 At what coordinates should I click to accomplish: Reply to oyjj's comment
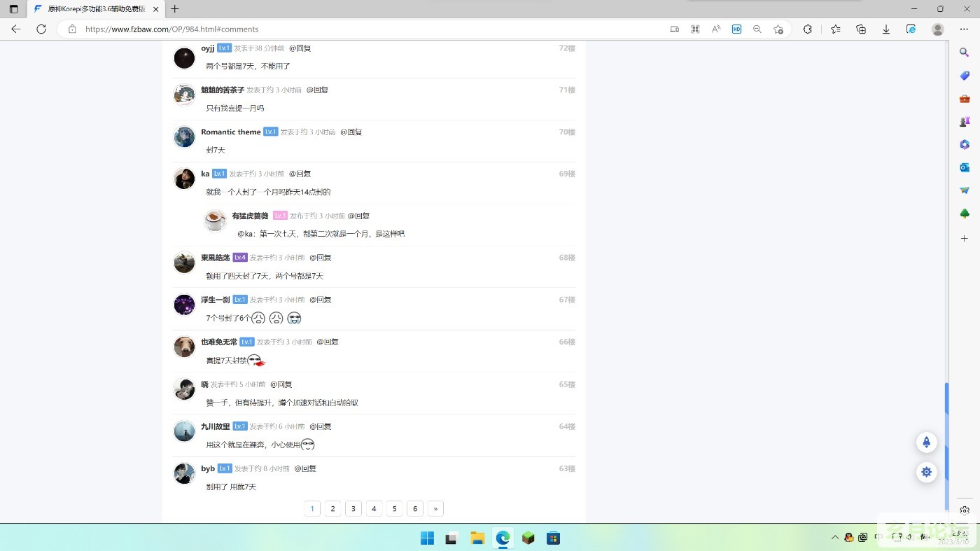[300, 48]
